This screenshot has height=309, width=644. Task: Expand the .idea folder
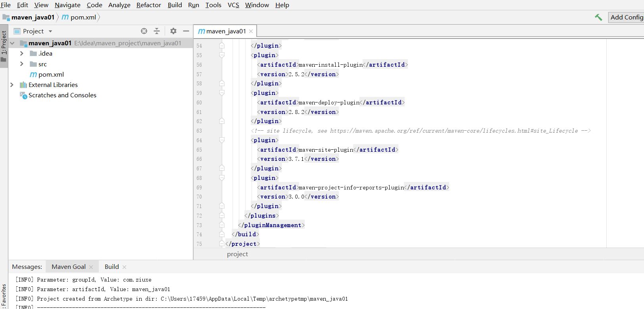[22, 53]
